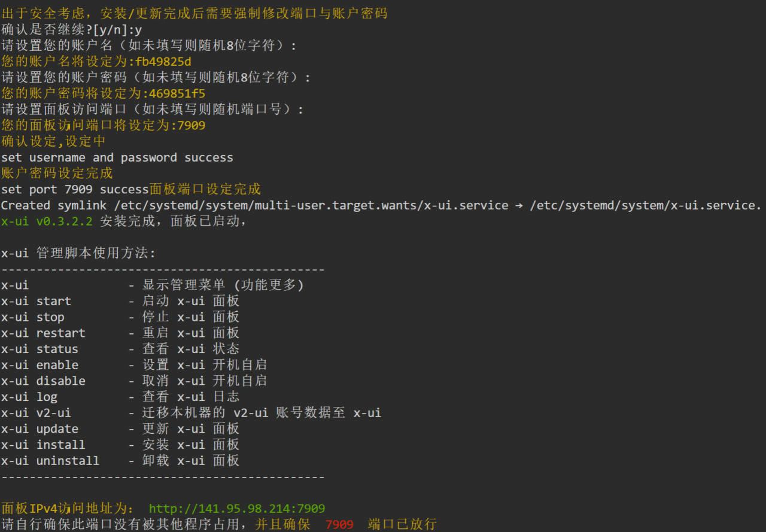Screen dimensions: 766x532
Task: Click the x-ui log command
Action: pos(29,397)
